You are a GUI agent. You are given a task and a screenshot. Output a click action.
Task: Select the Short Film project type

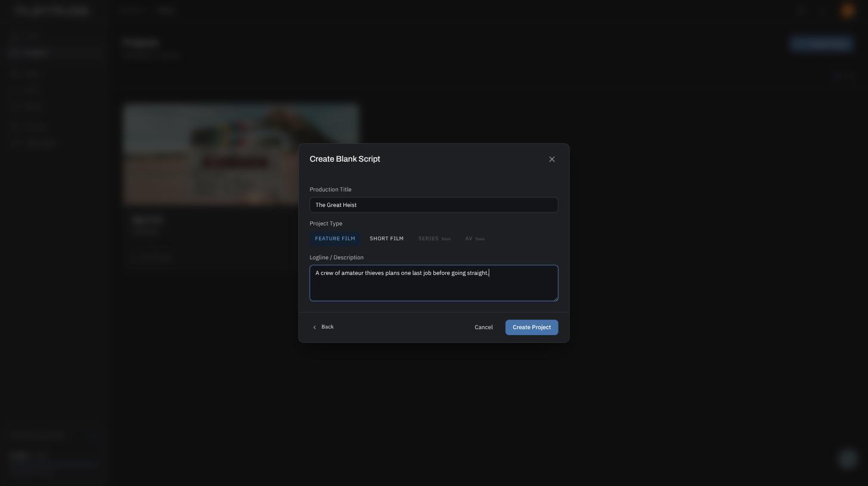(x=386, y=239)
